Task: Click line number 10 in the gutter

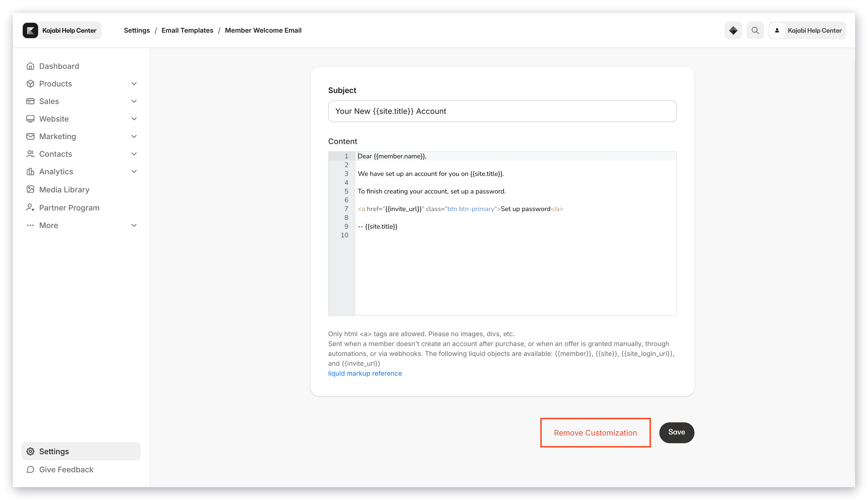Action: pos(344,235)
